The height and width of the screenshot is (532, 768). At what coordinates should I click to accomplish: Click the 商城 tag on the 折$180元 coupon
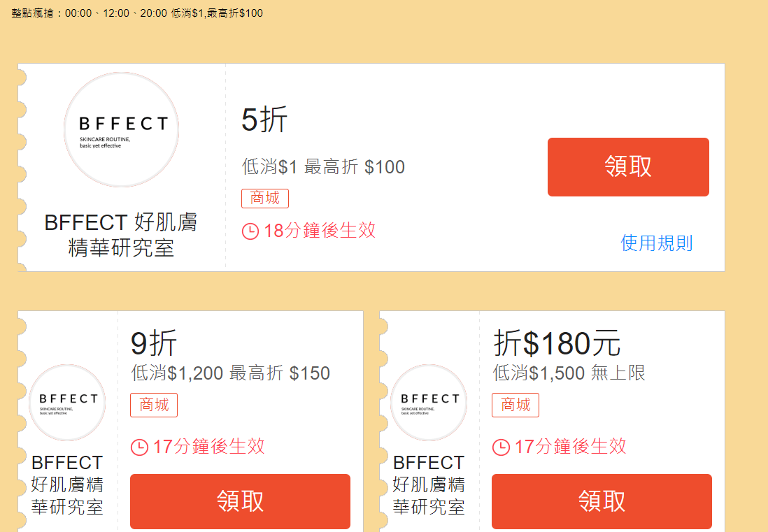515,405
